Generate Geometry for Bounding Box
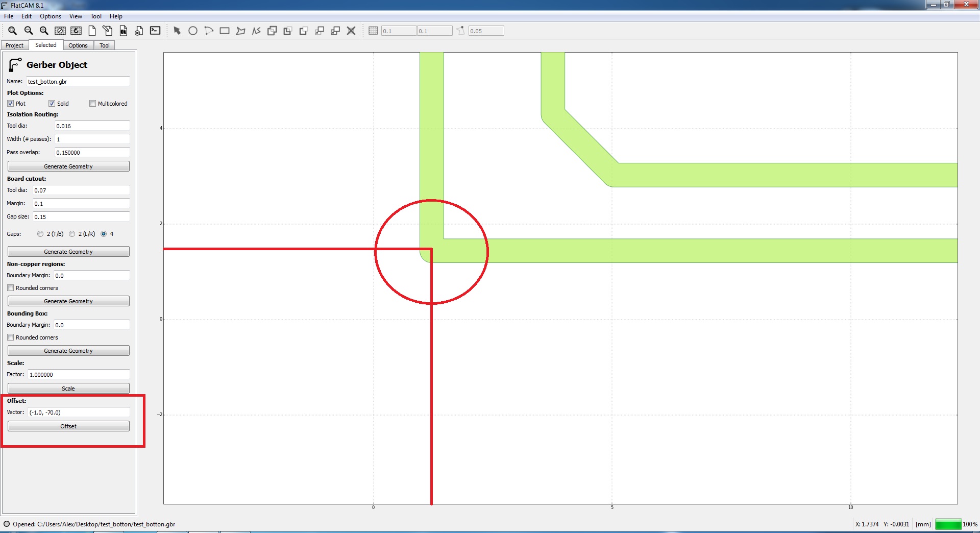This screenshot has height=533, width=980. 68,351
